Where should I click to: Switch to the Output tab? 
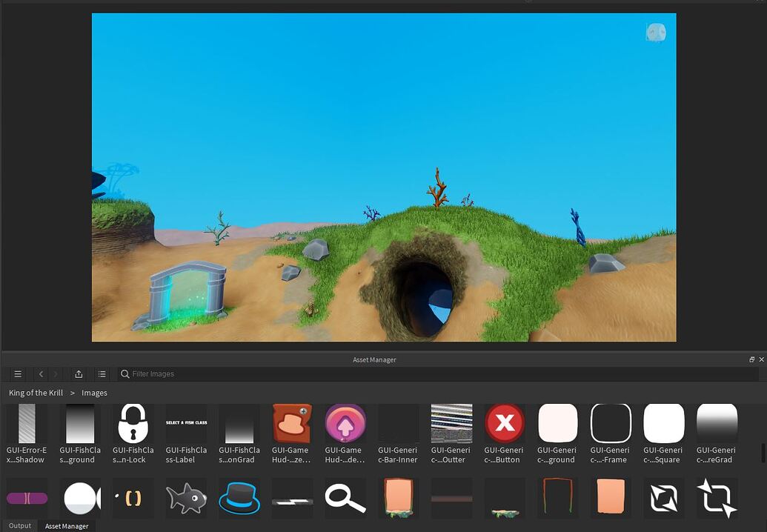[x=20, y=526]
